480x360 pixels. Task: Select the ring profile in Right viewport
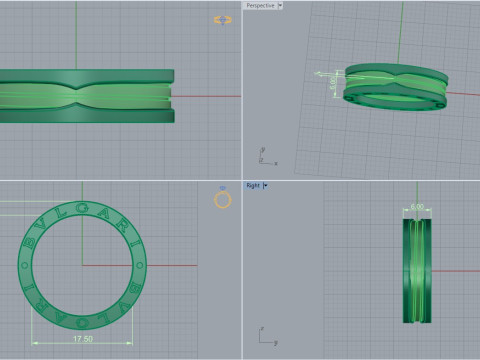click(417, 271)
